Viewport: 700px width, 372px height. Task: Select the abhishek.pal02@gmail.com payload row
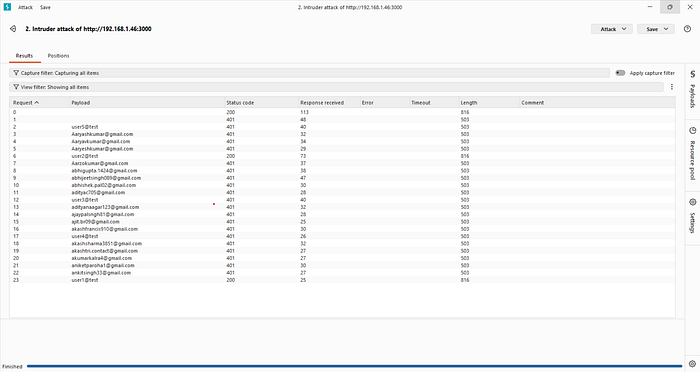pyautogui.click(x=342, y=185)
